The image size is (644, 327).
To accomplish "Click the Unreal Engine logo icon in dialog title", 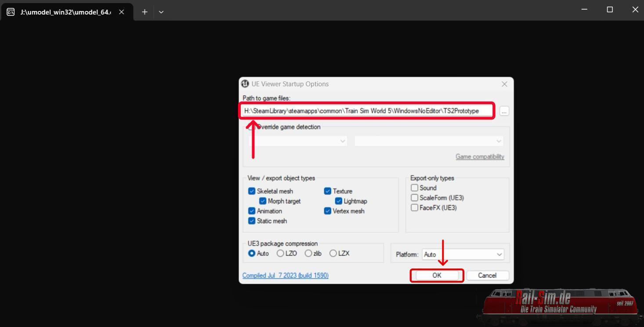I will point(245,84).
